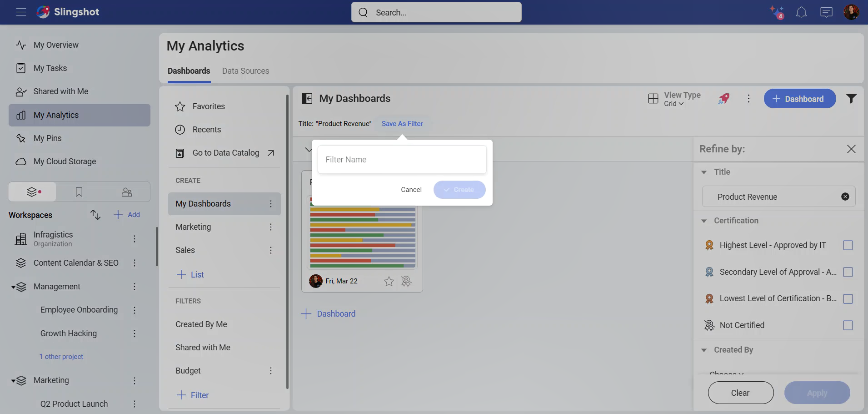Open the Marketing list options menu
Image resolution: width=868 pixels, height=414 pixels.
click(271, 227)
